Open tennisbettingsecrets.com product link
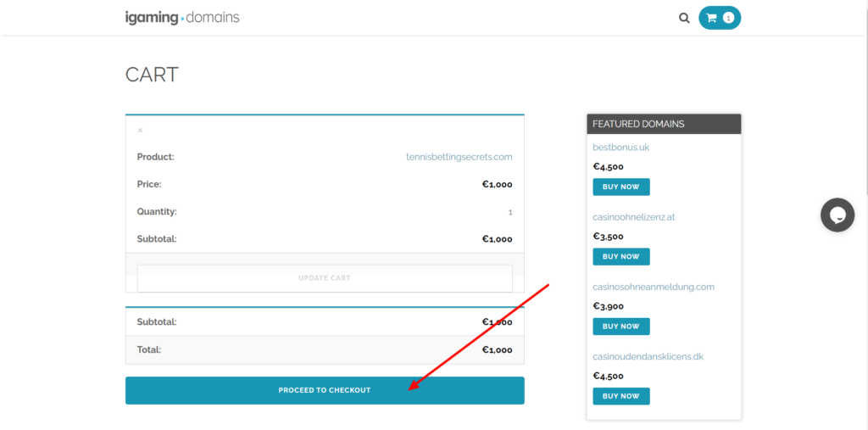Viewport: 868px width, 430px height. (459, 157)
